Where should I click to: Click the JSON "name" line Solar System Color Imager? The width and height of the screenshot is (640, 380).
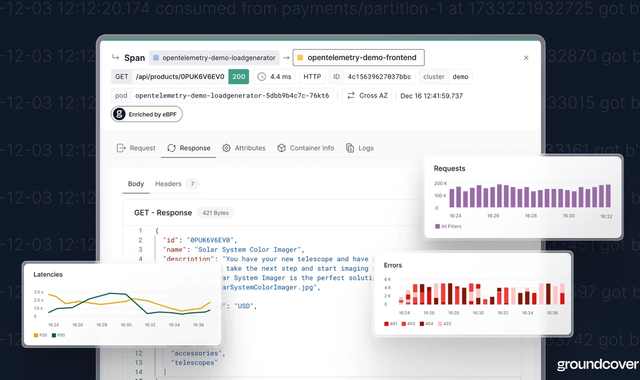click(233, 250)
